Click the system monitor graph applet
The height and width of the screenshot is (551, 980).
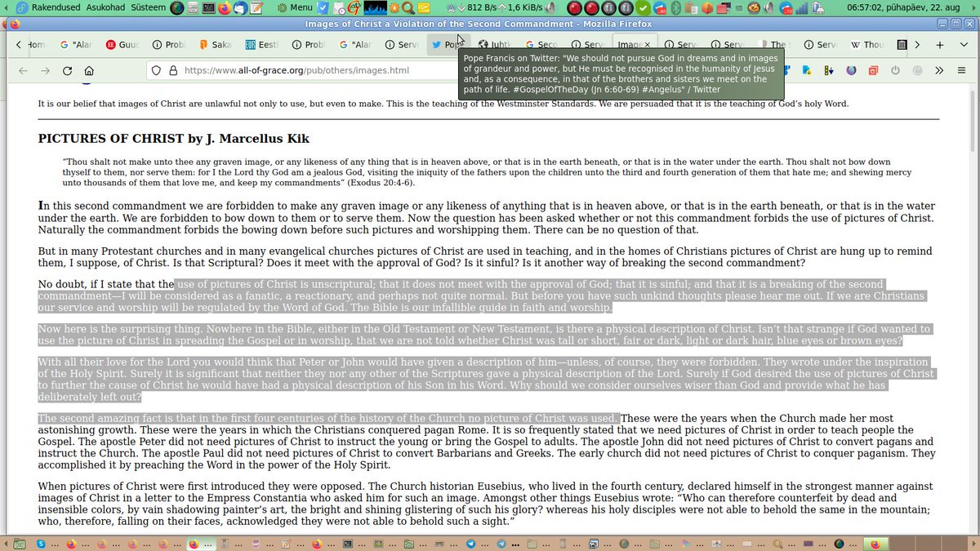(x=375, y=7)
